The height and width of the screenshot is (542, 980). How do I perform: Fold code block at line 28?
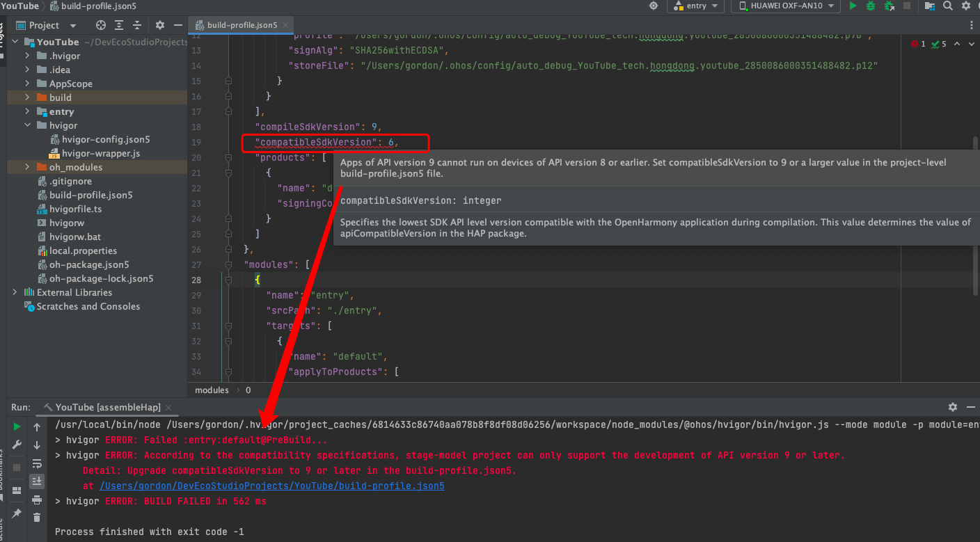228,280
